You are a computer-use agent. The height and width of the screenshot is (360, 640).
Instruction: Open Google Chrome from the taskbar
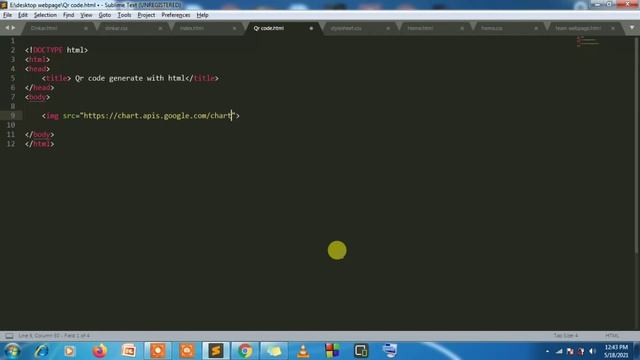coord(245,351)
